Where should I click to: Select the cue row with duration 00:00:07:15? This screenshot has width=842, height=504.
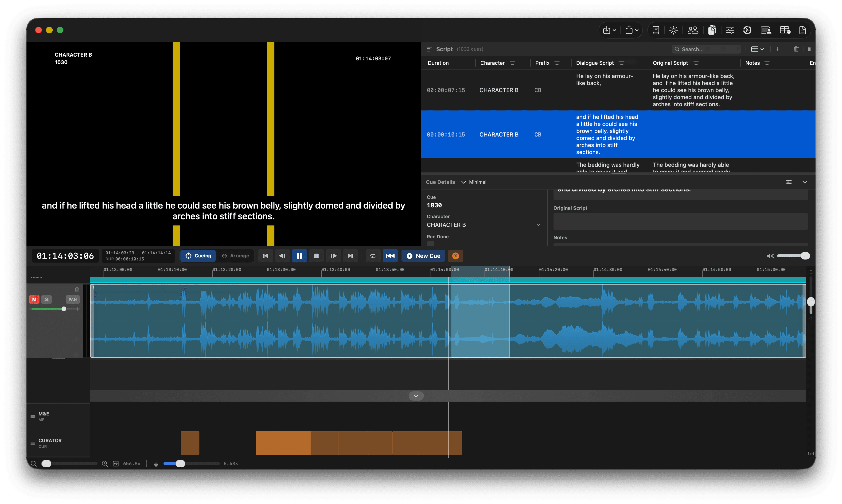[618, 90]
